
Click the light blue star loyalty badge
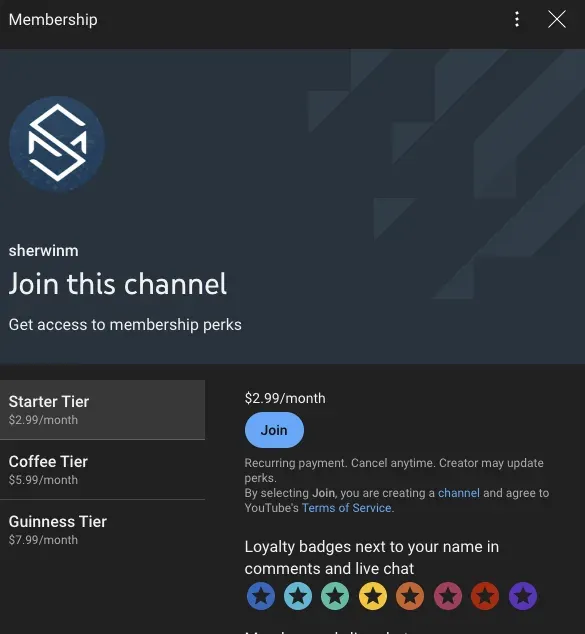coord(298,596)
